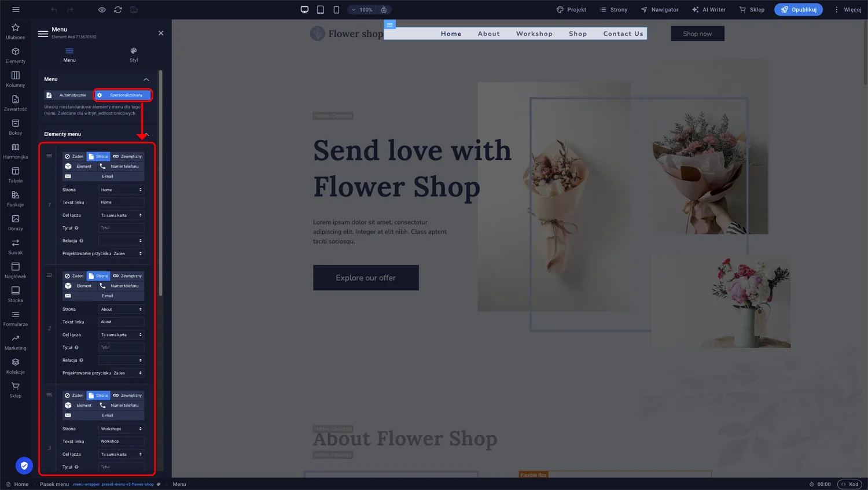
Task: Click the Explore our offer button
Action: 366,278
